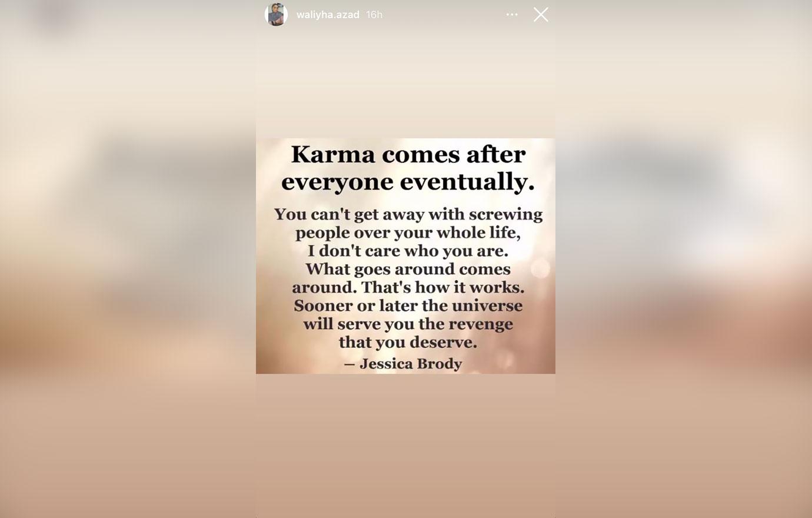Click the 'I don't care who you are' line
The image size is (812, 518).
click(x=408, y=251)
